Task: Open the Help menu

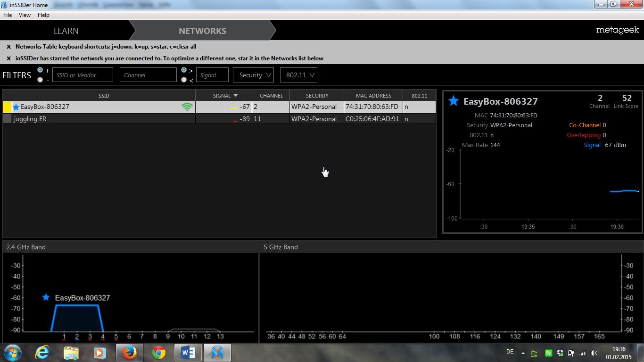Action: point(43,15)
